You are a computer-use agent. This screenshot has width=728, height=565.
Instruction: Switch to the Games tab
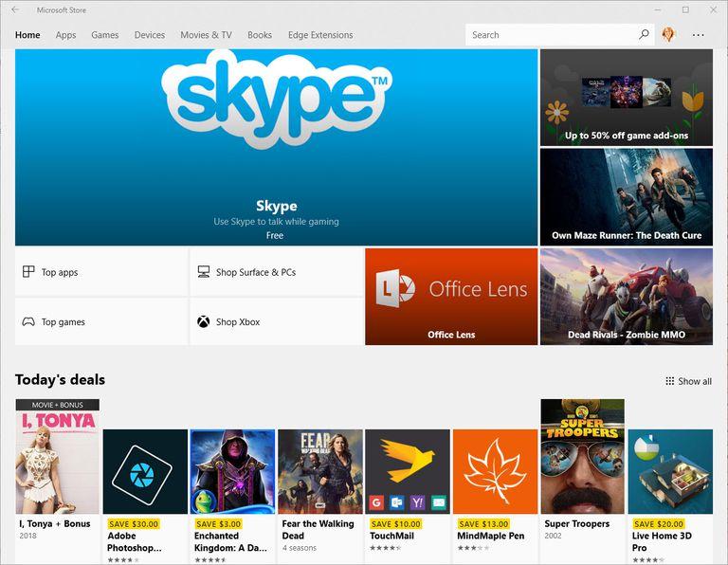(x=105, y=35)
